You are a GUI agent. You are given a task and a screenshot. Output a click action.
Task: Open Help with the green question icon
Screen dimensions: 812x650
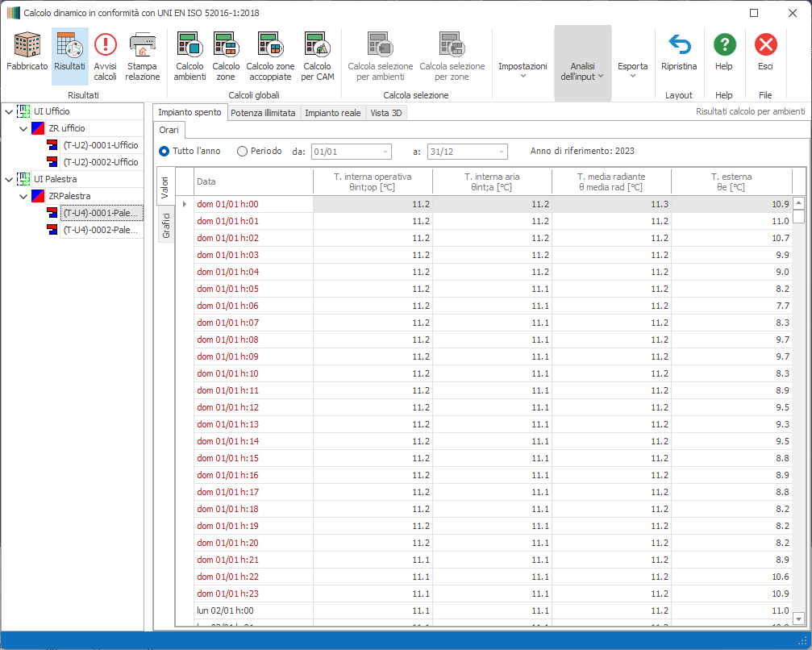coord(724,44)
